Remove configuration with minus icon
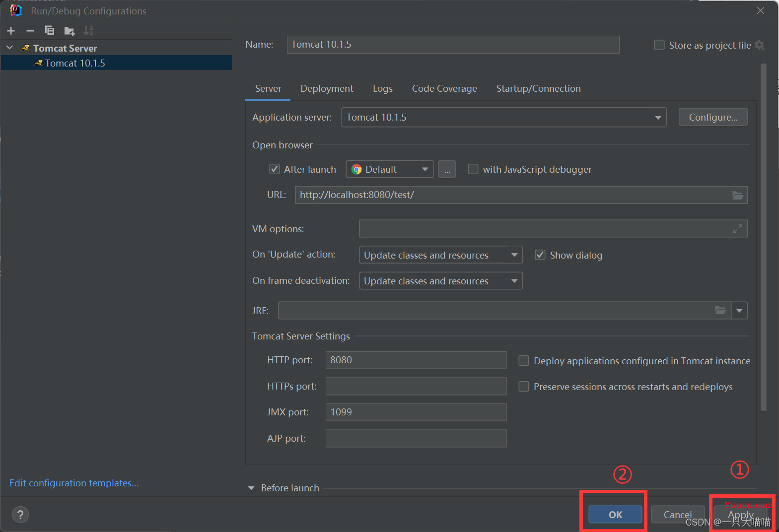 tap(30, 31)
